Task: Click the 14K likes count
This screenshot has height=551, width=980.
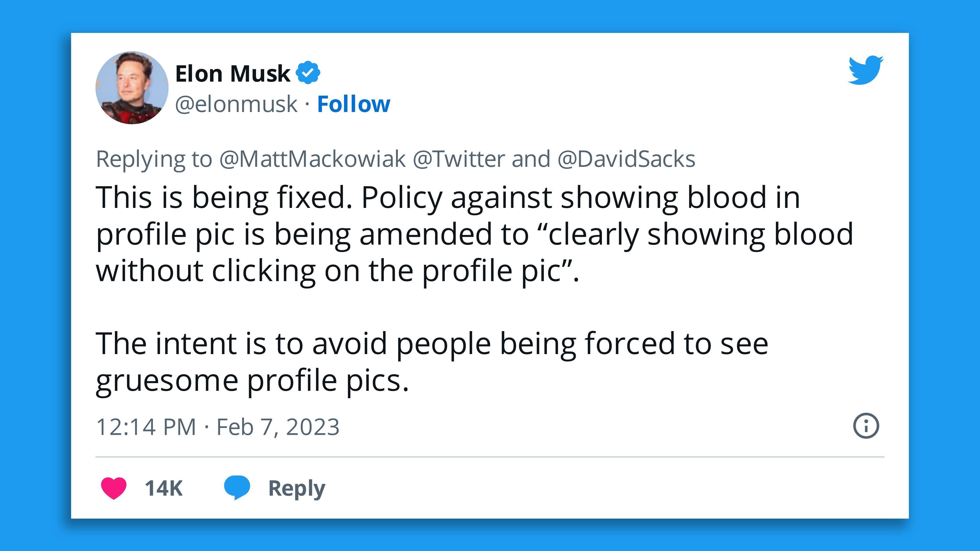Action: point(164,488)
